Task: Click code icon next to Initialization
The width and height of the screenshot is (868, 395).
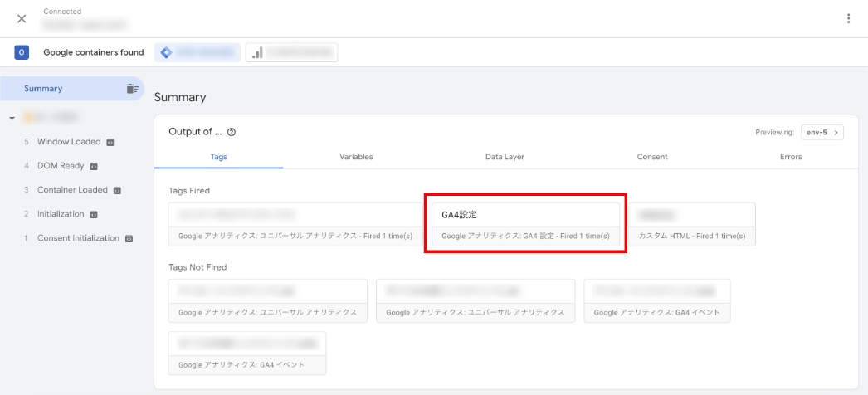Action: tap(94, 214)
